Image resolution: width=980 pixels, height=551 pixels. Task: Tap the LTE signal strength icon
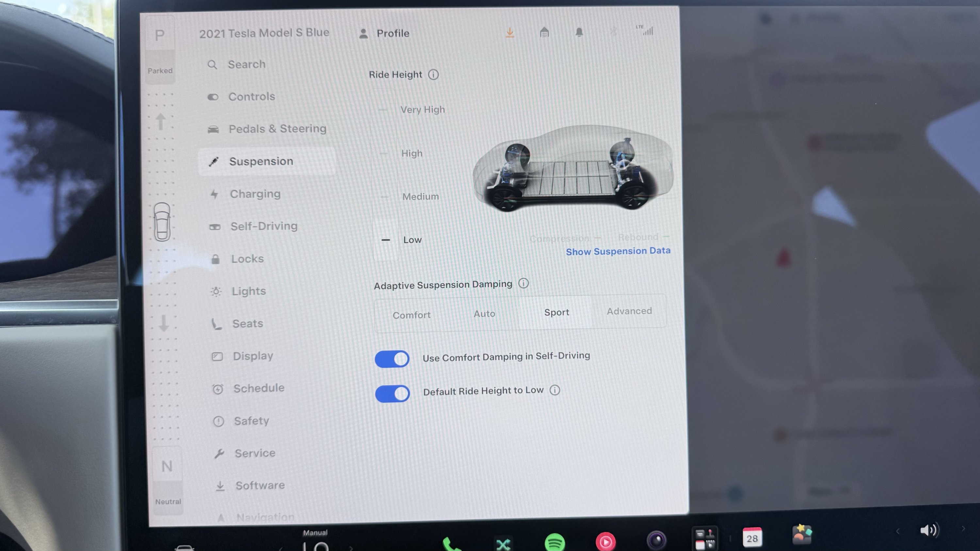click(x=645, y=30)
